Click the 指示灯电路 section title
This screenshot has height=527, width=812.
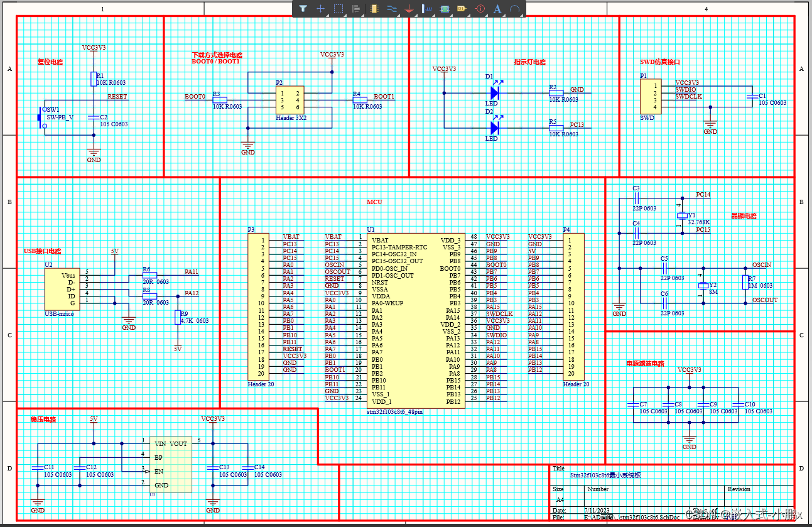point(529,62)
